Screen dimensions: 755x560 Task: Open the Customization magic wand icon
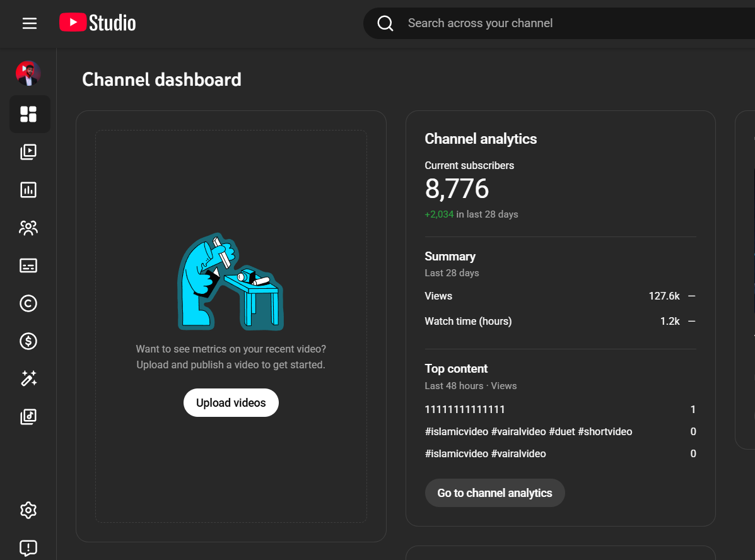pyautogui.click(x=28, y=378)
